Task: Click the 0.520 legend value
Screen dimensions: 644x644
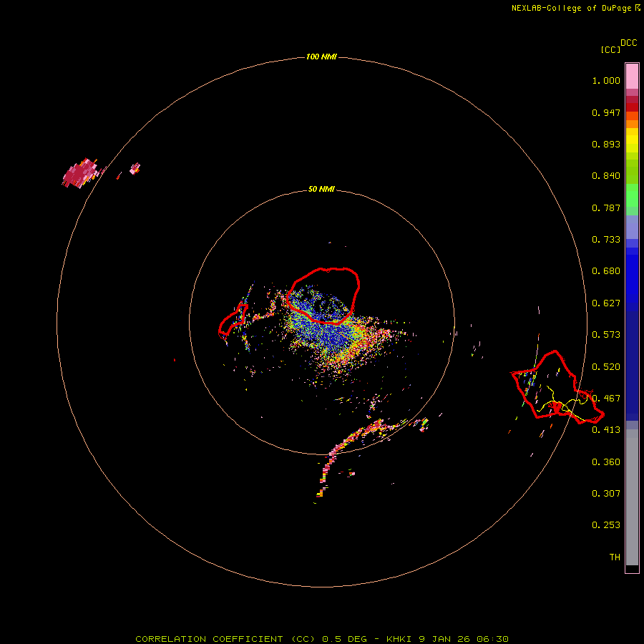Action: pyautogui.click(x=606, y=367)
